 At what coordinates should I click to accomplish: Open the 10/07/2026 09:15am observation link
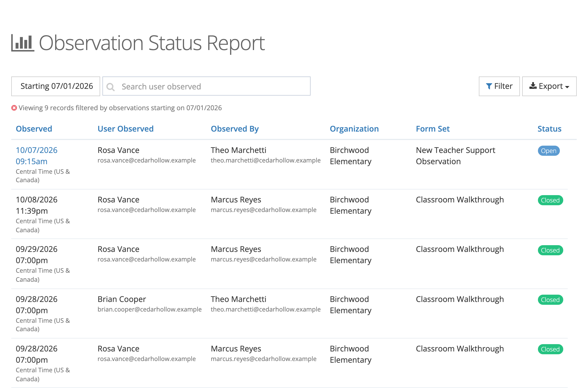[x=37, y=156]
